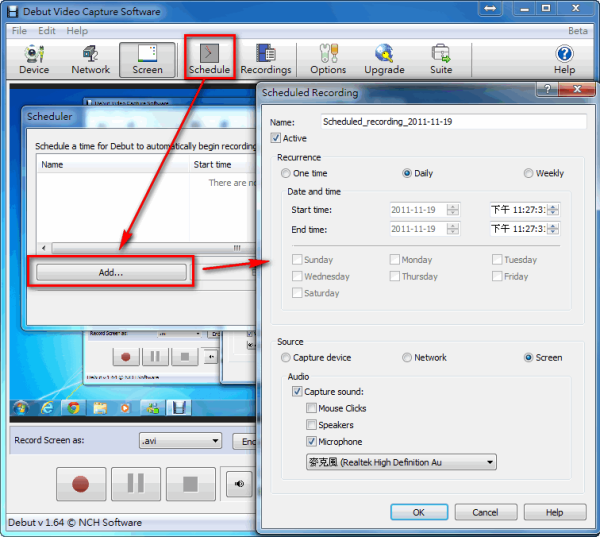The image size is (600, 537).
Task: Click the End time clock spinner
Action: point(553,229)
